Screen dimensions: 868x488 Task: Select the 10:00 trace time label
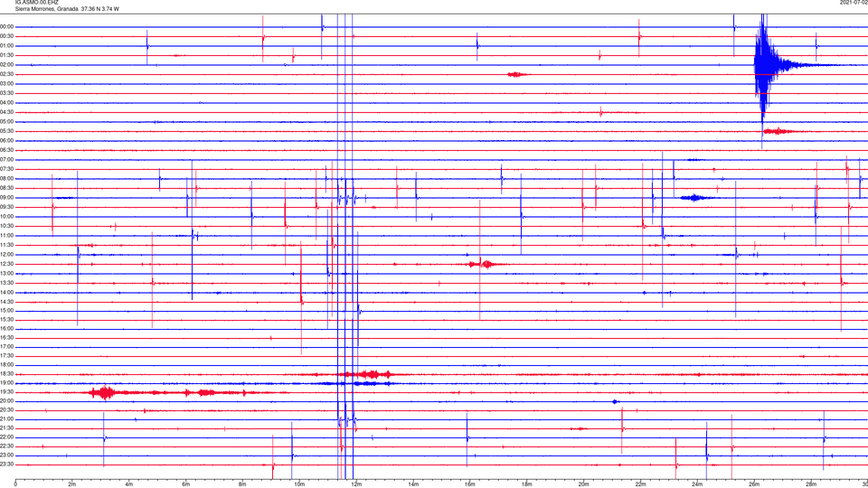click(7, 216)
